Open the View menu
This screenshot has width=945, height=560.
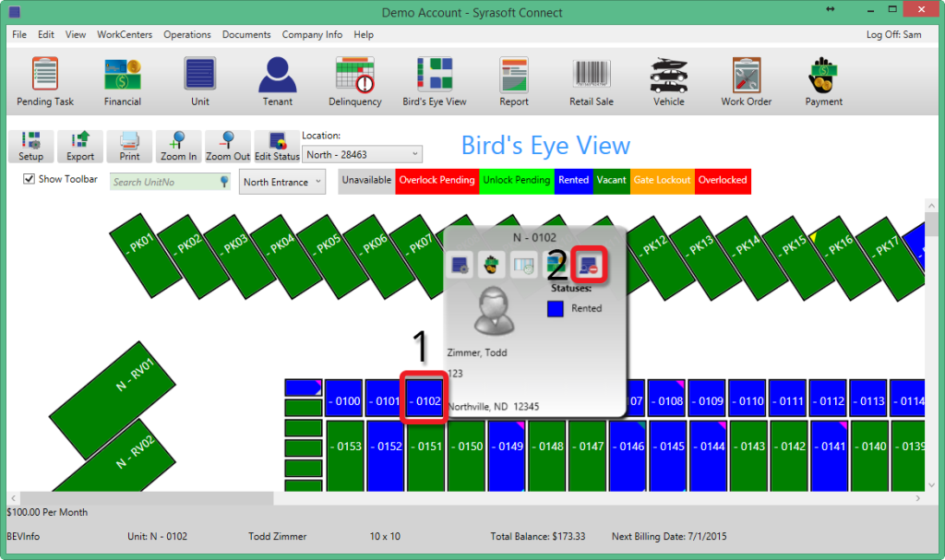[x=76, y=34]
